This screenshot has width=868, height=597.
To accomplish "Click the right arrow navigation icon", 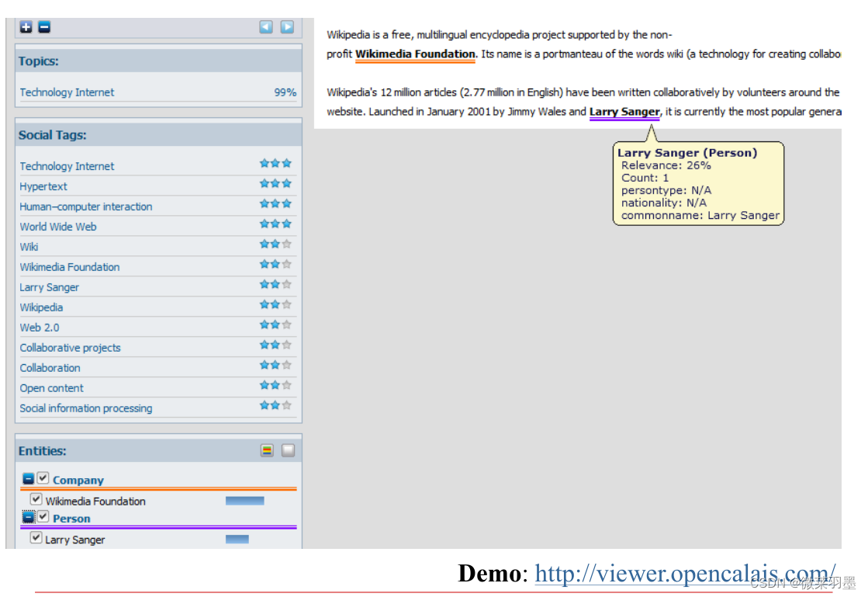I will click(x=287, y=27).
